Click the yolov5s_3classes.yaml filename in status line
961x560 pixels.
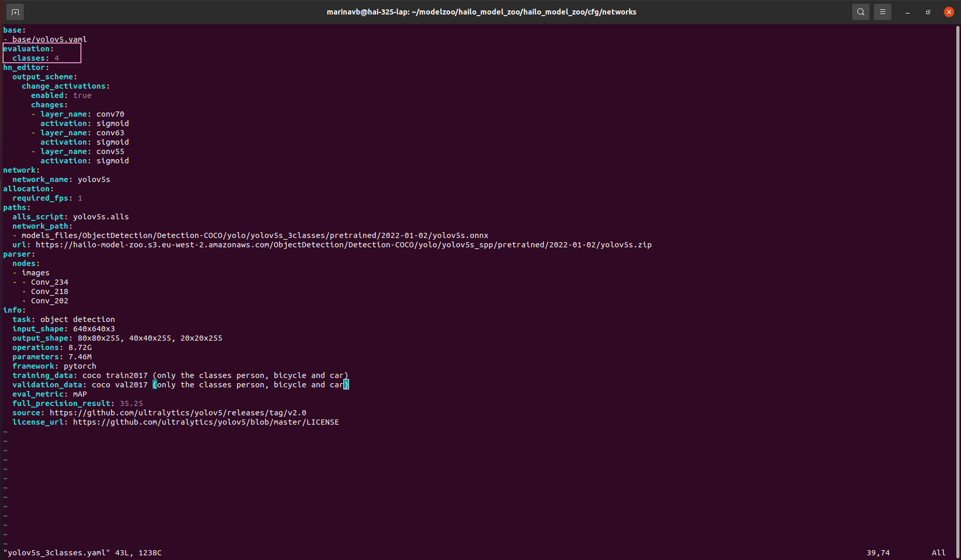pos(57,553)
